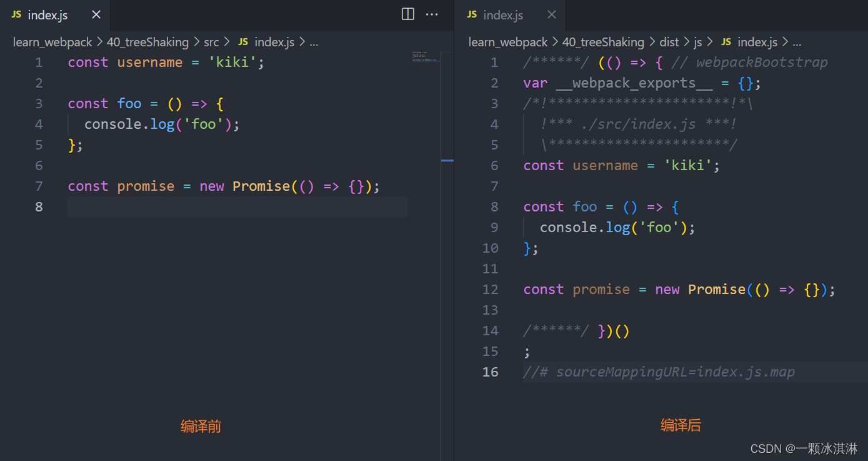Click the left editor minimap preview
The width and height of the screenshot is (868, 461).
point(426,57)
